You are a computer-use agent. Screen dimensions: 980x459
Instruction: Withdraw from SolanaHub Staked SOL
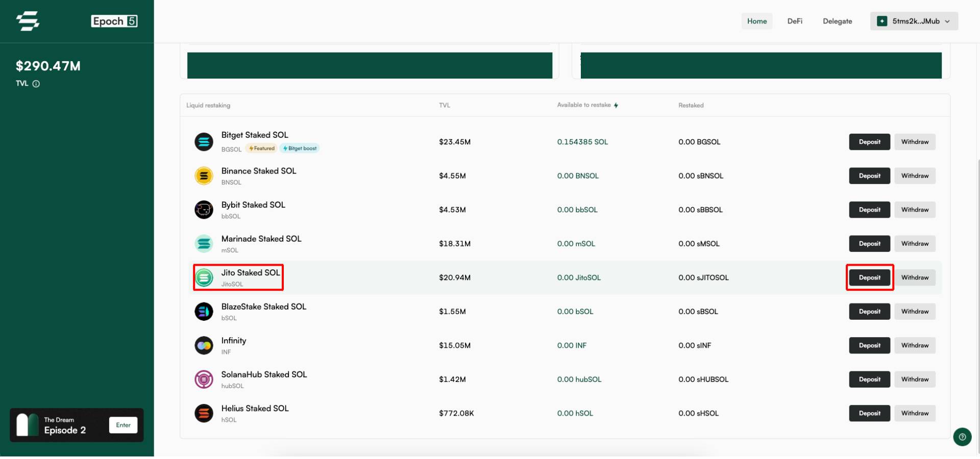coord(915,379)
